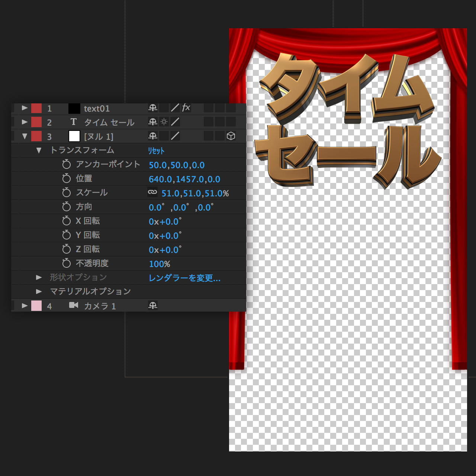The width and height of the screenshot is (476, 476).
Task: Click the 位置 value 640.0,1457.0,0.0
Action: coord(184,179)
